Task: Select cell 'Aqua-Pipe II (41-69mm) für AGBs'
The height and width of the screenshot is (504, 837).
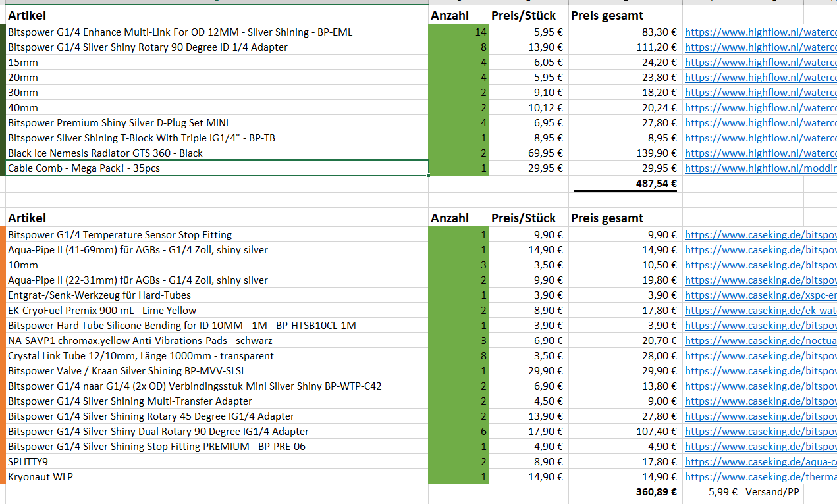Action: 217,249
